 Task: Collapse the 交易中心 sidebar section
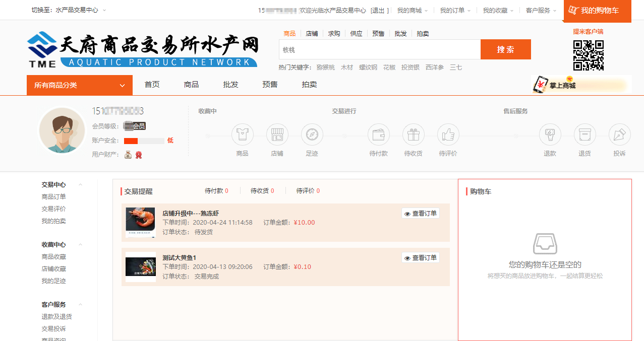coord(80,185)
